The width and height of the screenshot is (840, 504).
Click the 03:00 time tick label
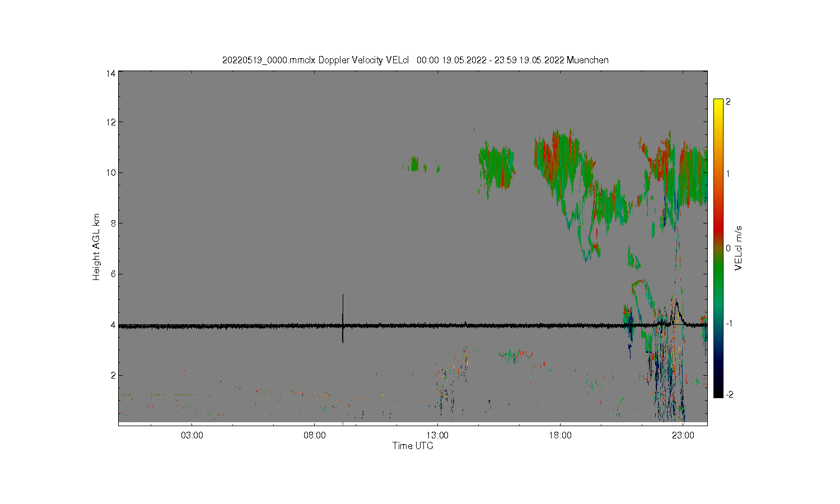(x=192, y=435)
